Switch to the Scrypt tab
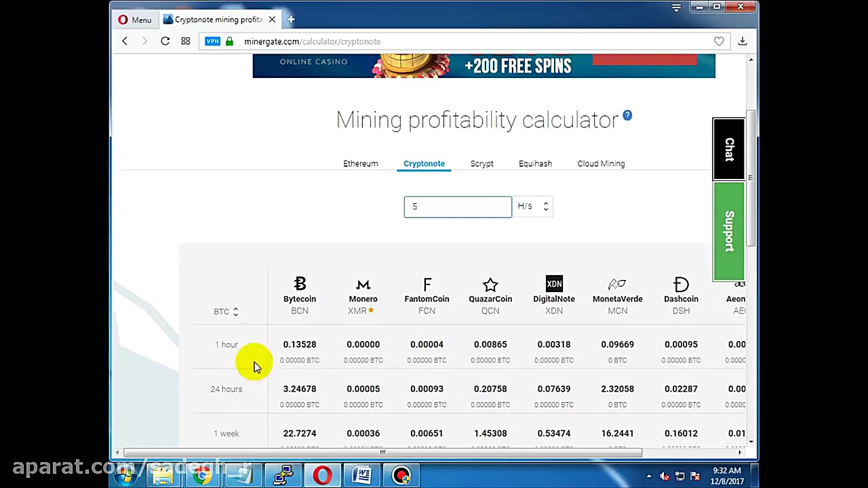The width and height of the screenshot is (868, 488). point(481,163)
